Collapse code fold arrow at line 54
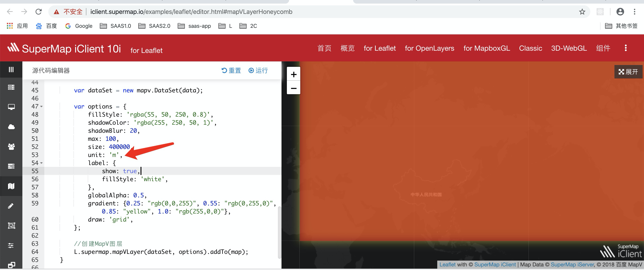The image size is (644, 270). [41, 163]
